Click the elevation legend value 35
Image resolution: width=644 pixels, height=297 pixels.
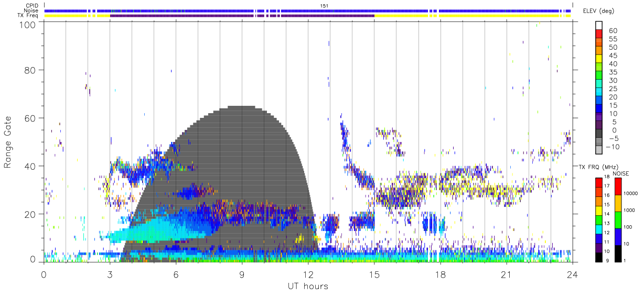click(x=613, y=72)
